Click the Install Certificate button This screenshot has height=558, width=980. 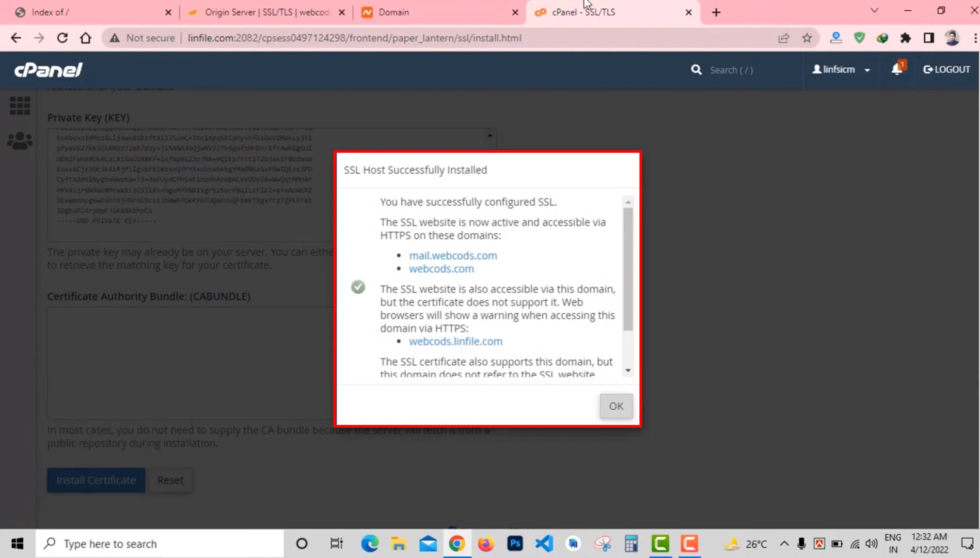[96, 480]
